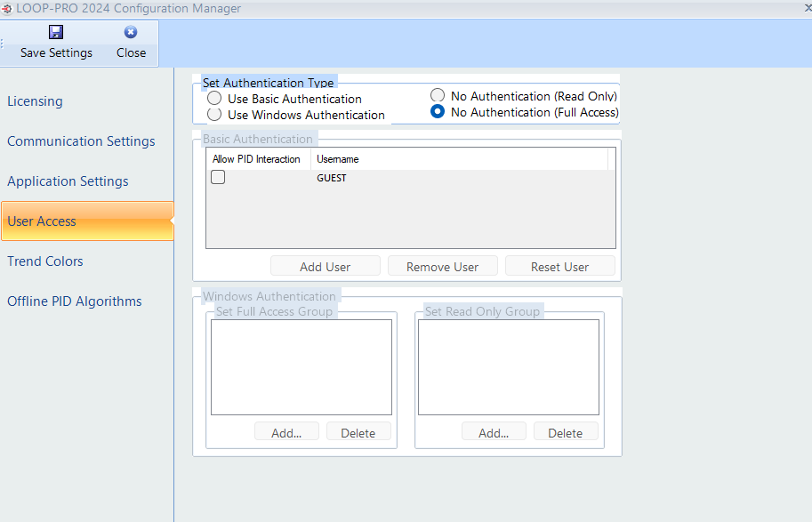Select the User Access section
The image size is (812, 522).
pos(87,221)
